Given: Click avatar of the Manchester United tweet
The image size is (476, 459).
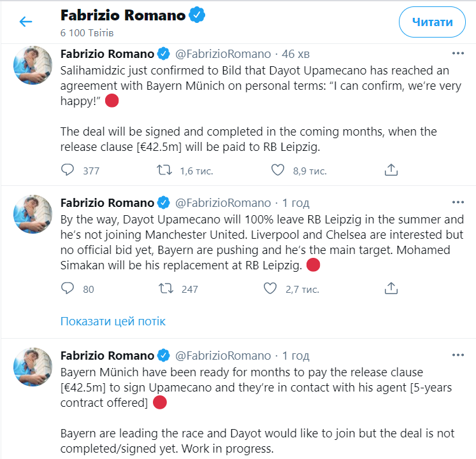Looking at the screenshot, I should [32, 214].
